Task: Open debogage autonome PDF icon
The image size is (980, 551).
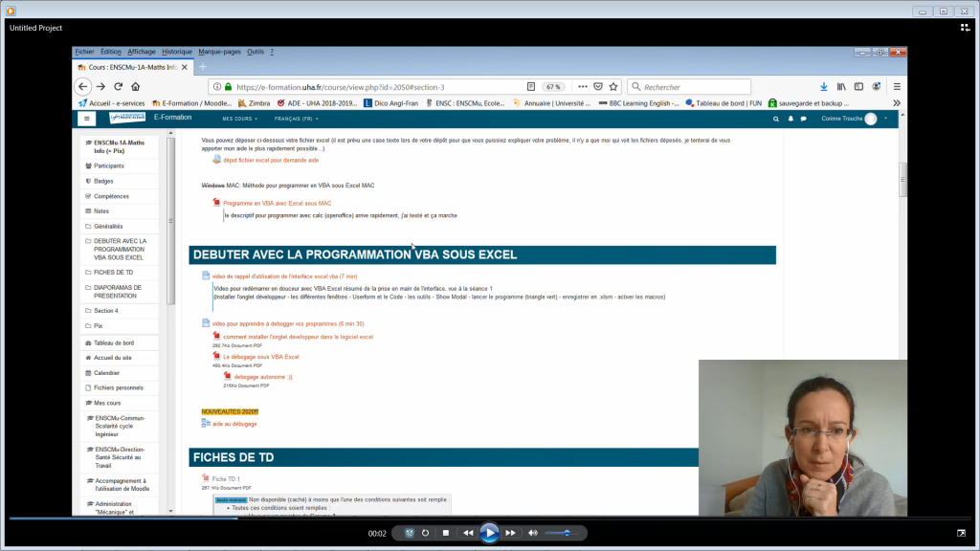Action: (228, 376)
